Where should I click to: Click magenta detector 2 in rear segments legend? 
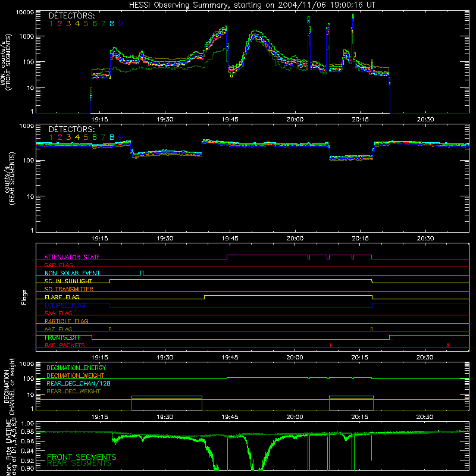[60, 137]
